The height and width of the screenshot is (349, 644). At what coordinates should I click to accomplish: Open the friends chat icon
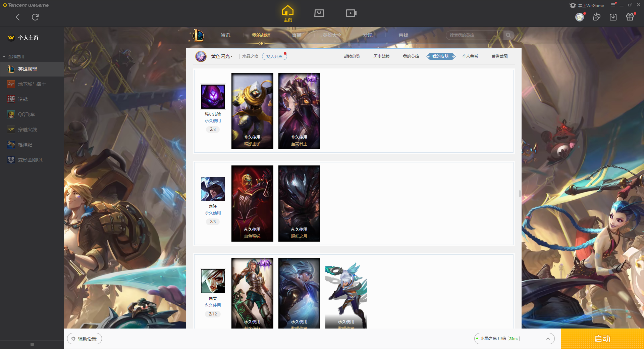pos(596,17)
